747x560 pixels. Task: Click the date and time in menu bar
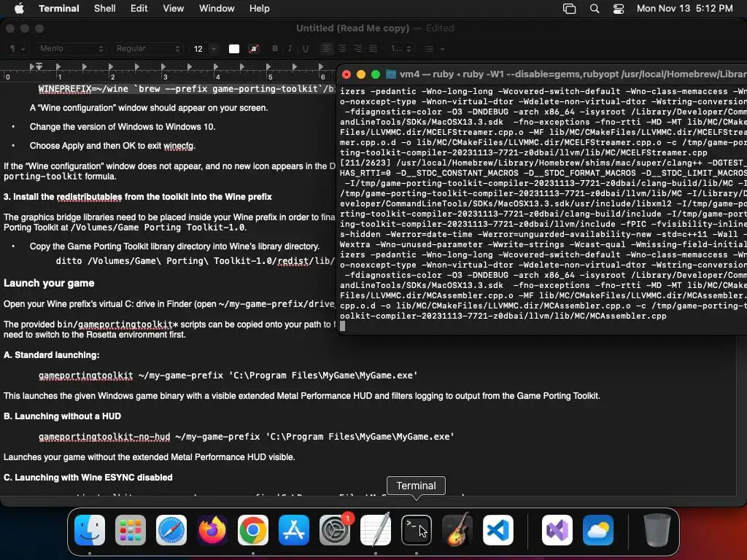(684, 8)
